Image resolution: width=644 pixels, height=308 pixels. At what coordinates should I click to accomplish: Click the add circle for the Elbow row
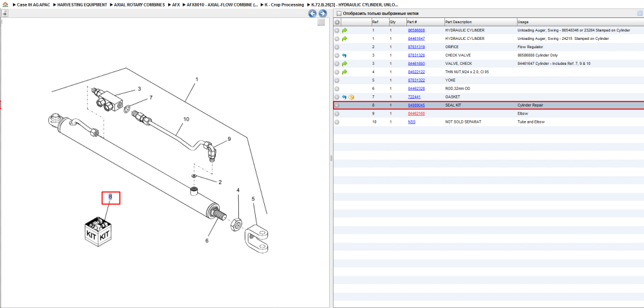(x=337, y=114)
